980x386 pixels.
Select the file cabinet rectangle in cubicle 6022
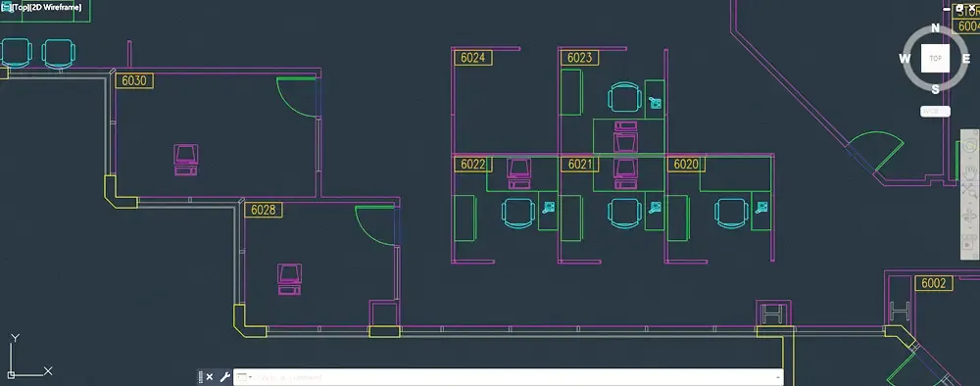[x=465, y=217]
